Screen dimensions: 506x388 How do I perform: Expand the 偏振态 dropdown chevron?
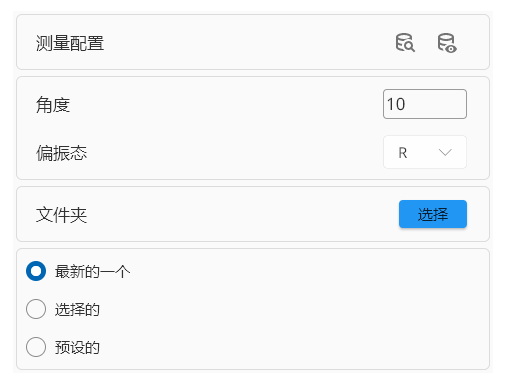(x=445, y=153)
